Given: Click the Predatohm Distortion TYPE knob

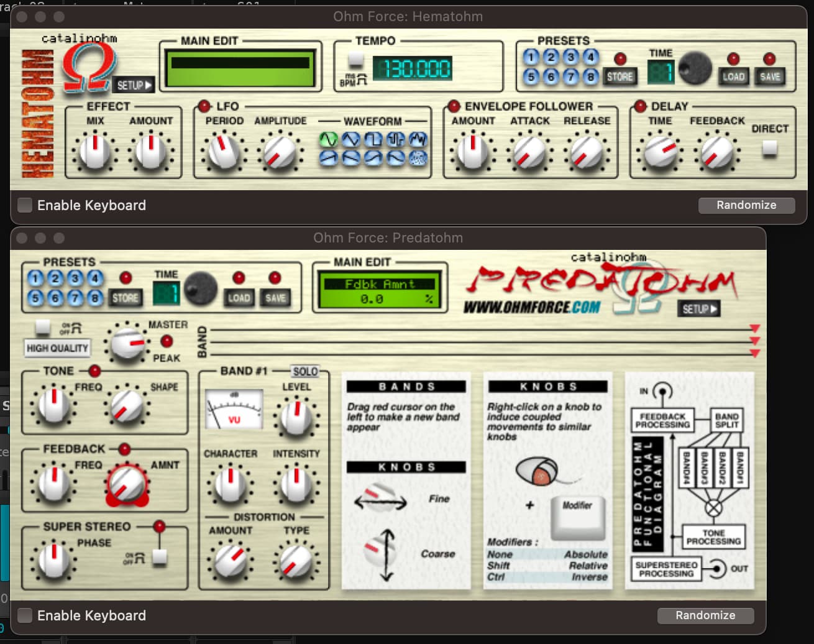Looking at the screenshot, I should (296, 561).
